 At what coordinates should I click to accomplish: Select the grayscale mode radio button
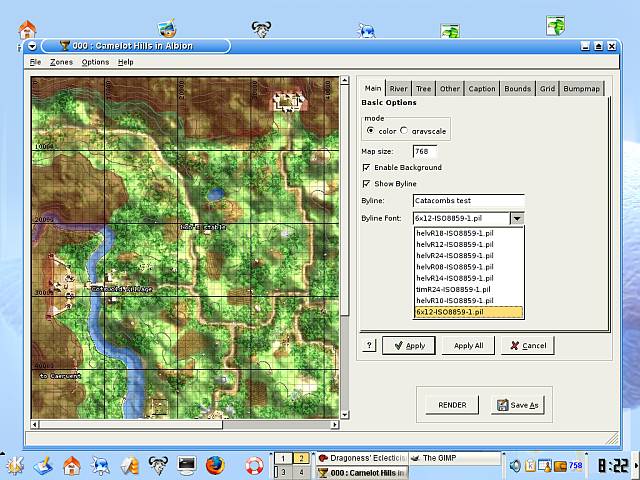[x=404, y=130]
